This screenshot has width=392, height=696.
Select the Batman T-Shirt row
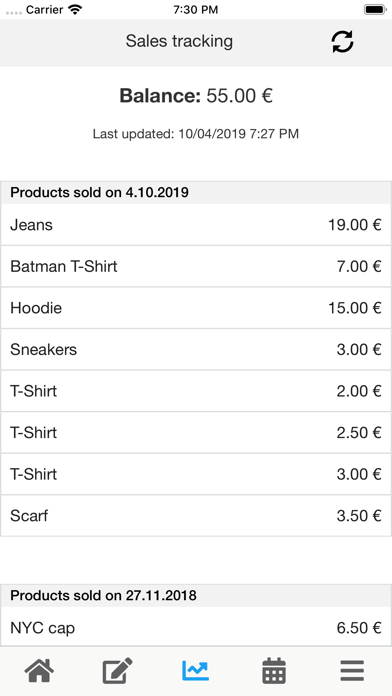pyautogui.click(x=196, y=266)
